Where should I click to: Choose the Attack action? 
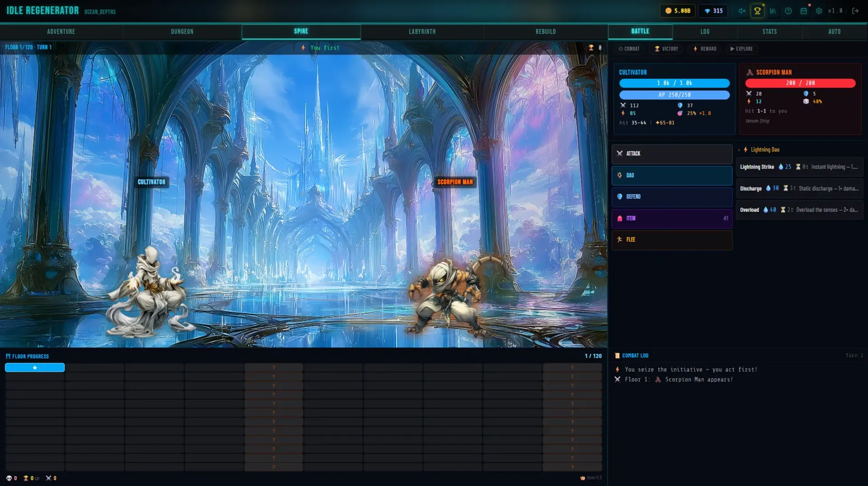(672, 154)
